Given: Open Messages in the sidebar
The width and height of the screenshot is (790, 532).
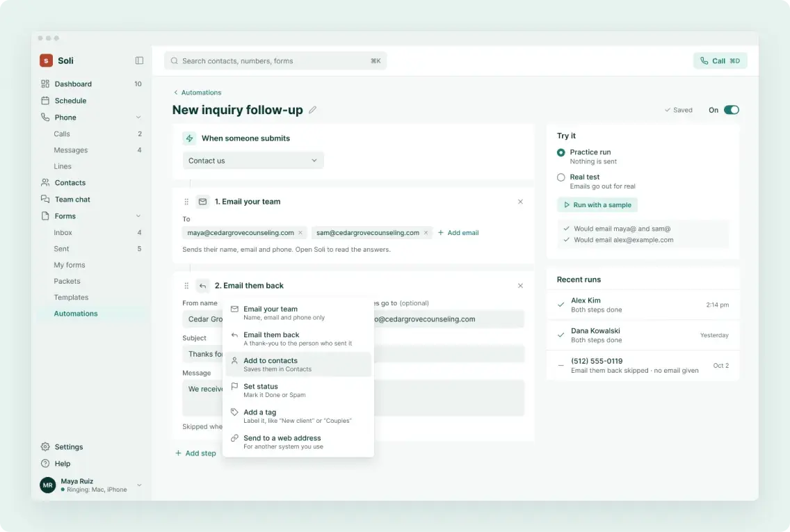Looking at the screenshot, I should click(x=91, y=150).
